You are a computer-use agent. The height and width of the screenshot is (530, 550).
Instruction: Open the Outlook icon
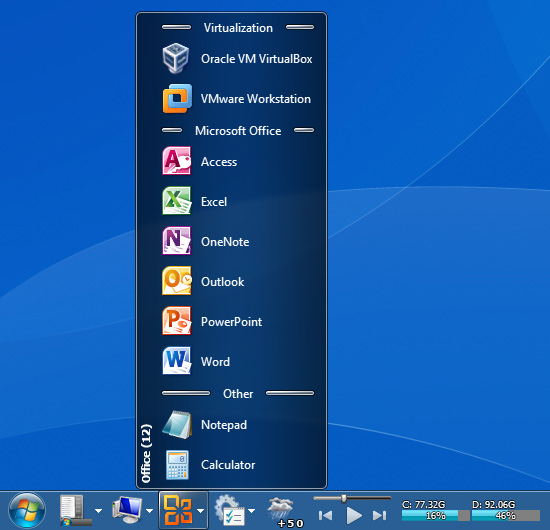[x=176, y=281]
